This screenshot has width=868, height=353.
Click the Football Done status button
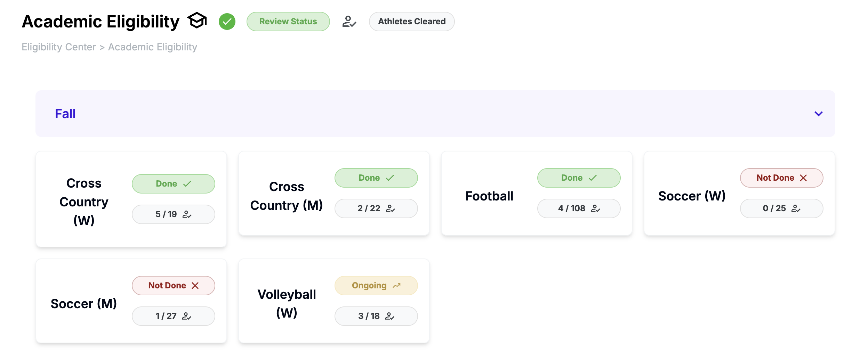coord(579,178)
